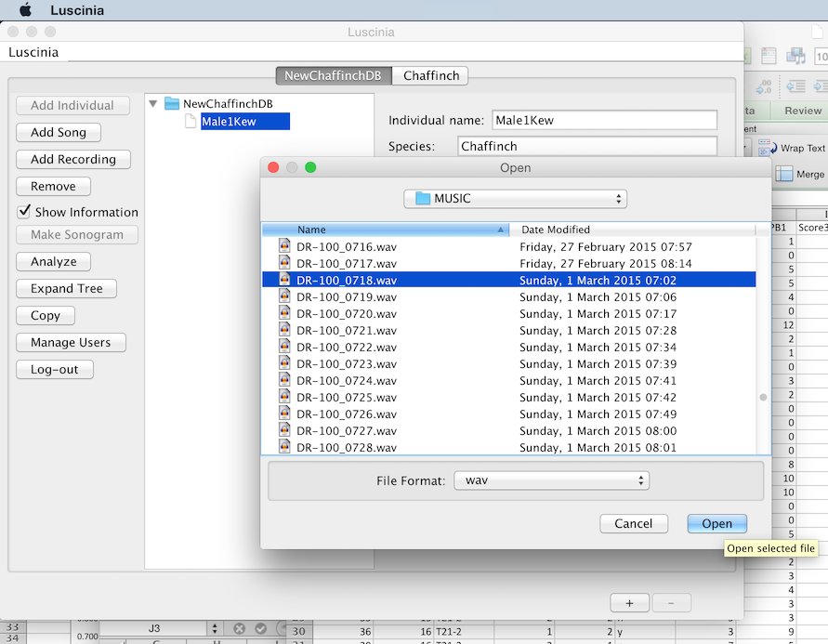Click the Individual name input field
The image size is (828, 644).
(605, 121)
